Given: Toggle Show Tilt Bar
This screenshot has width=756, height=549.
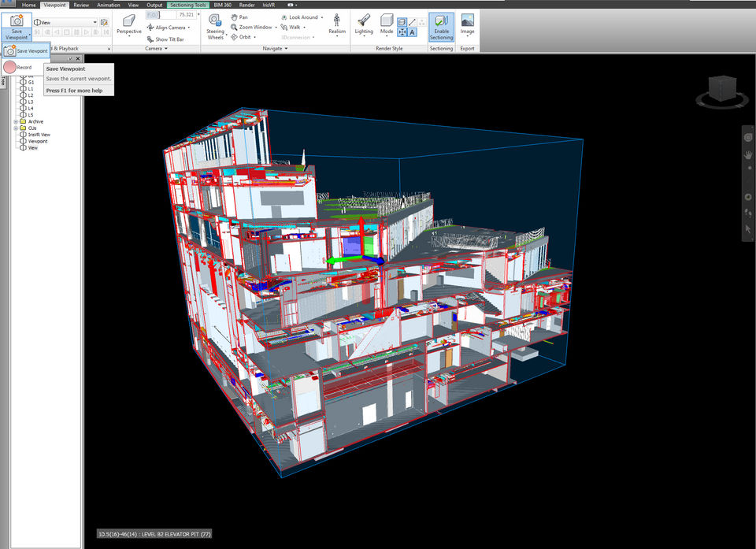Looking at the screenshot, I should click(x=165, y=39).
